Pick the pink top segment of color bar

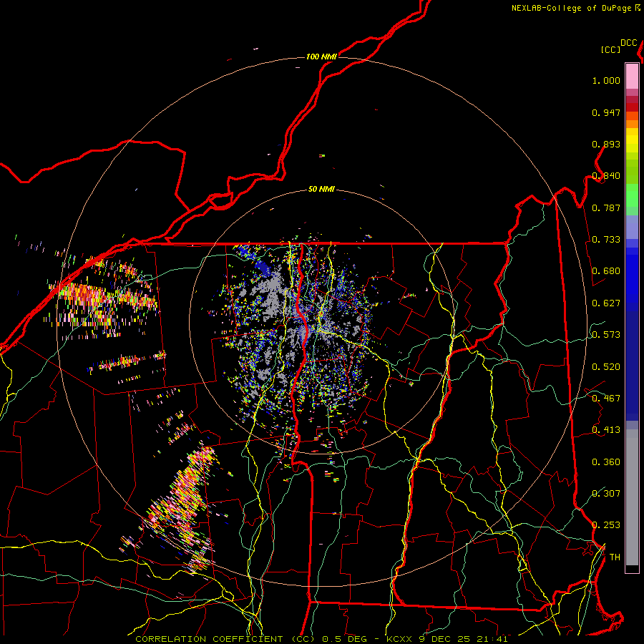point(632,76)
